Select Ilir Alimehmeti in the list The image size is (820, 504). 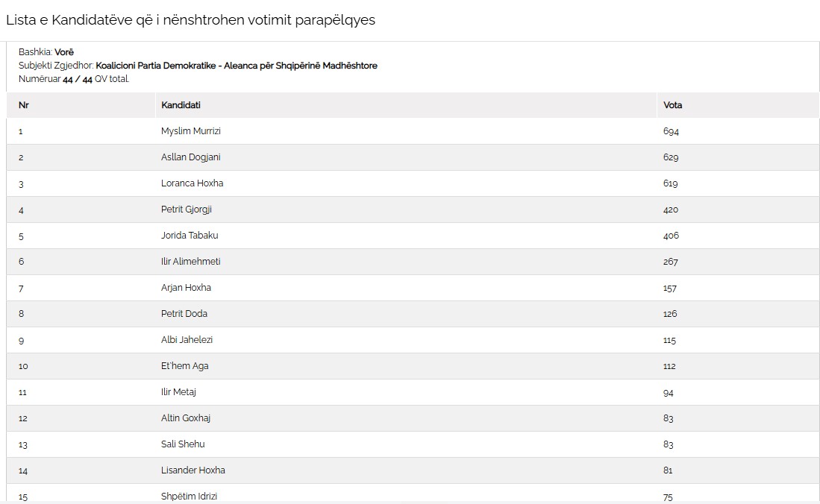pyautogui.click(x=190, y=262)
